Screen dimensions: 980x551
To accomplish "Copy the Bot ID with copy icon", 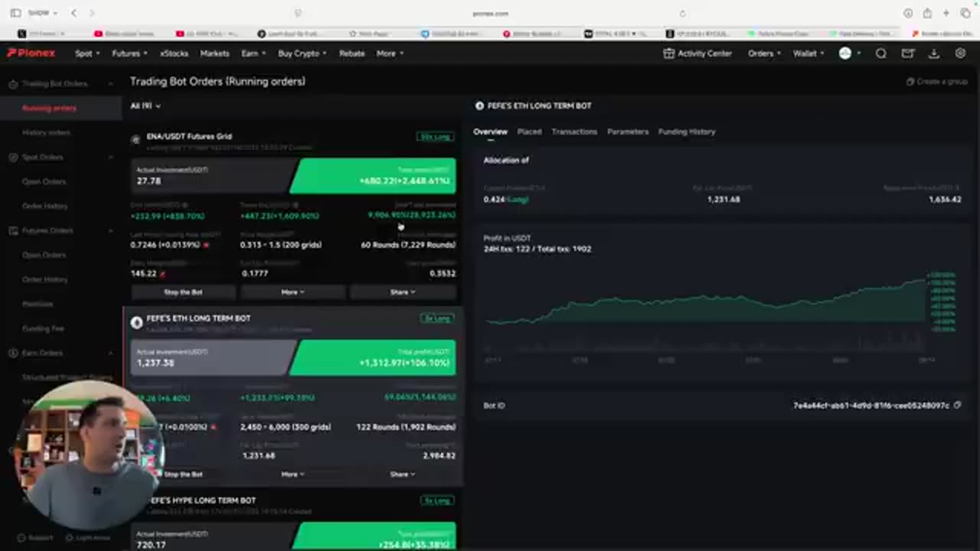I will [957, 406].
